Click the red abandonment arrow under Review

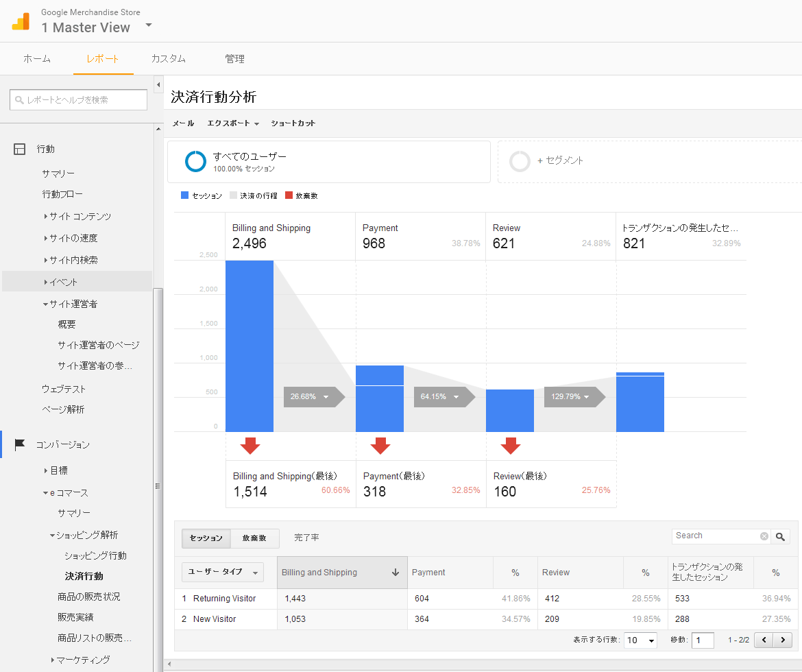(x=511, y=446)
